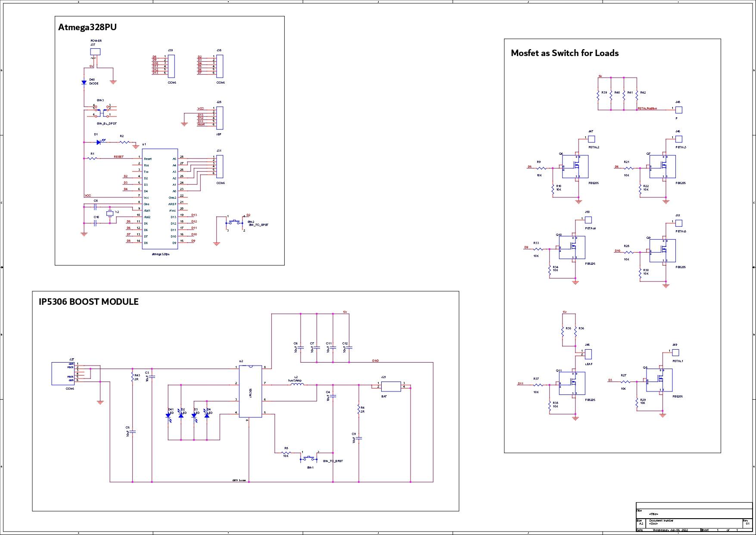
Task: Click the 'D10' net label left of R28
Action: (618, 250)
